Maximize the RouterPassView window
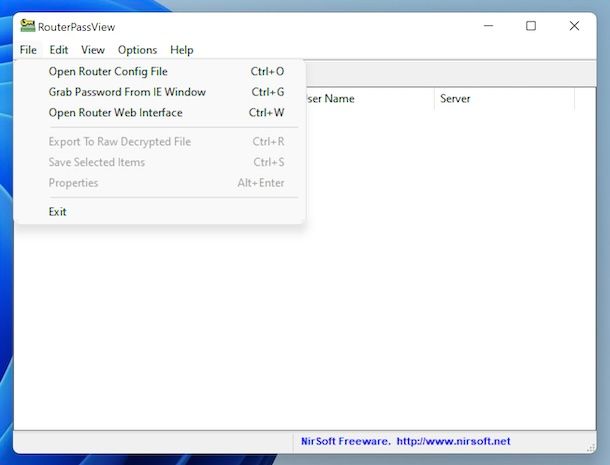The image size is (610, 465). pos(531,26)
